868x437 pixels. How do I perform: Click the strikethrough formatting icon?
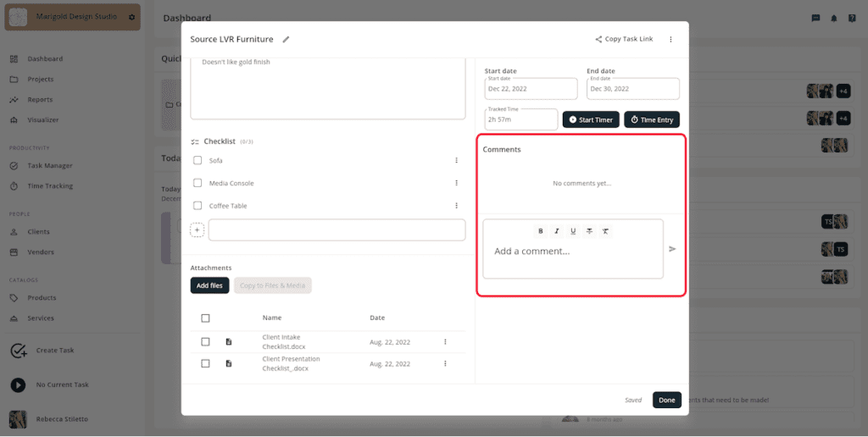(x=590, y=231)
